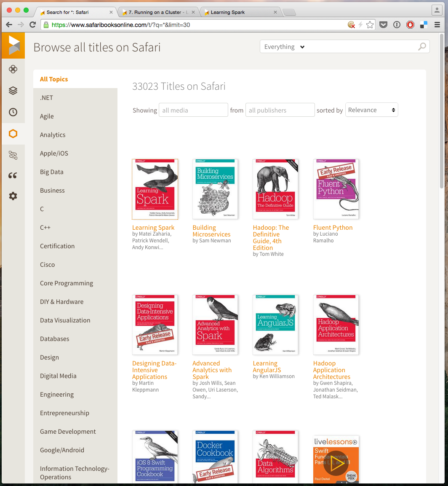Click the Safari logo in the sidebar
448x486 pixels.
(x=13, y=45)
